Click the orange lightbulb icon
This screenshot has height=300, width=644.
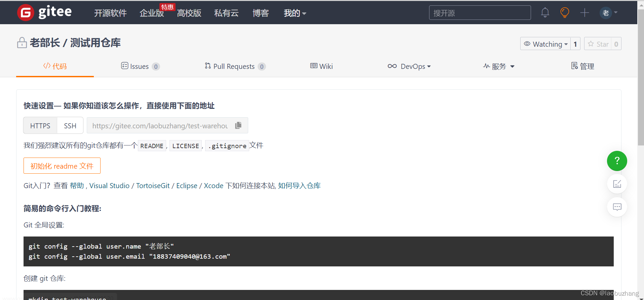tap(565, 13)
